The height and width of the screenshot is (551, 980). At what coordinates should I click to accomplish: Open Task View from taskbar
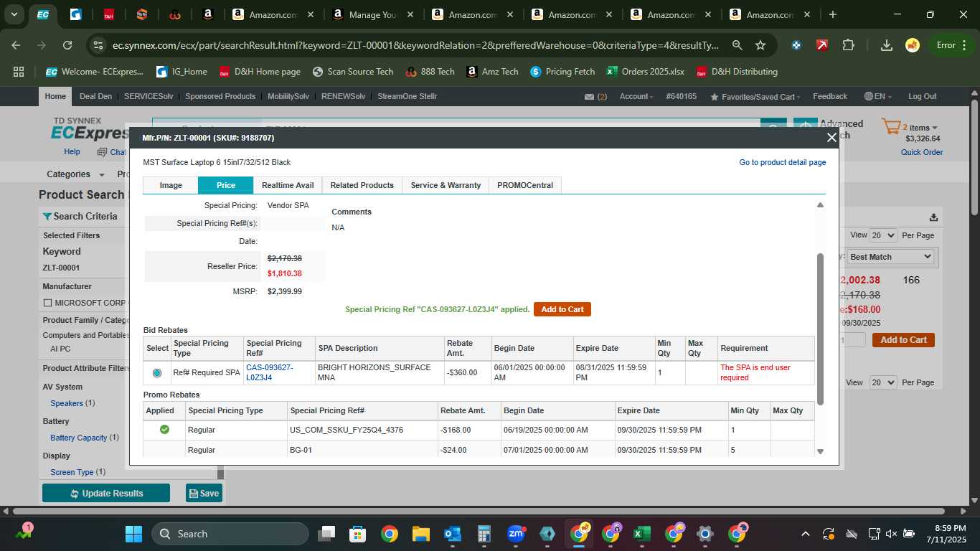pos(326,534)
